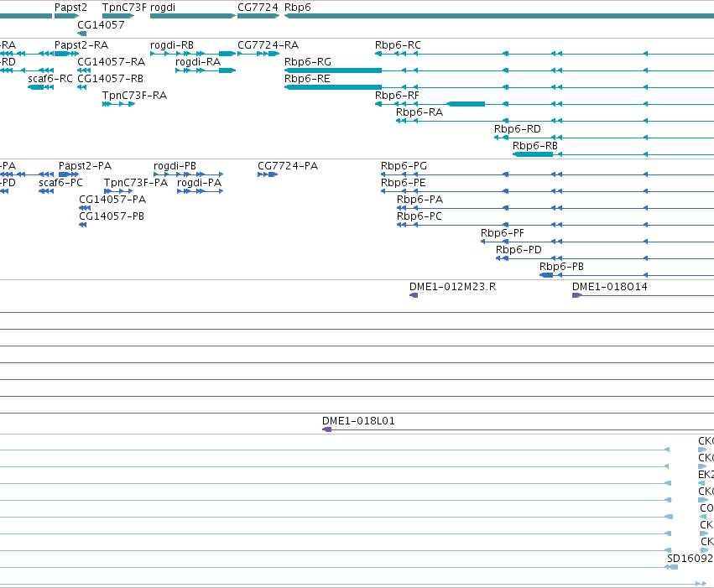Select transcript Papst2-RA
The image size is (714, 588).
(81, 45)
